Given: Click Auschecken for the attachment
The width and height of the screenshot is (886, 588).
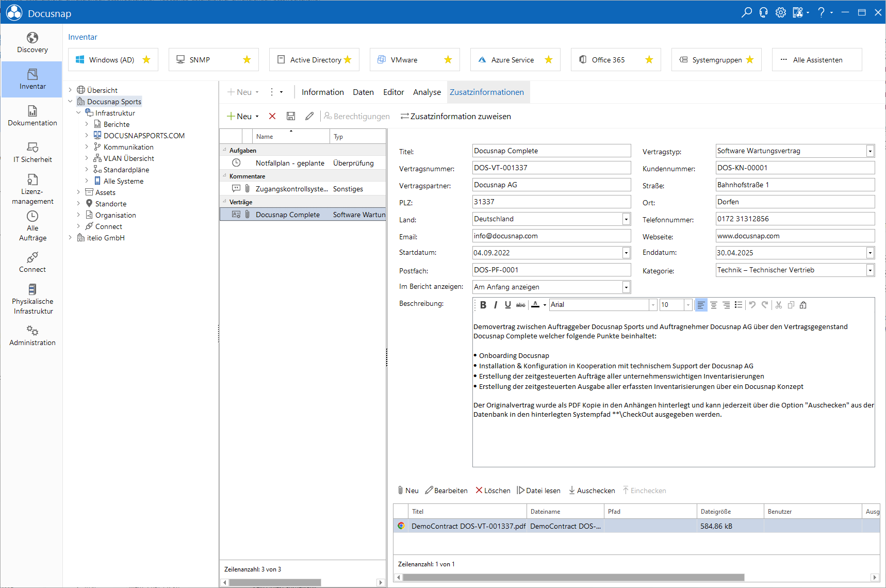Looking at the screenshot, I should click(x=592, y=491).
